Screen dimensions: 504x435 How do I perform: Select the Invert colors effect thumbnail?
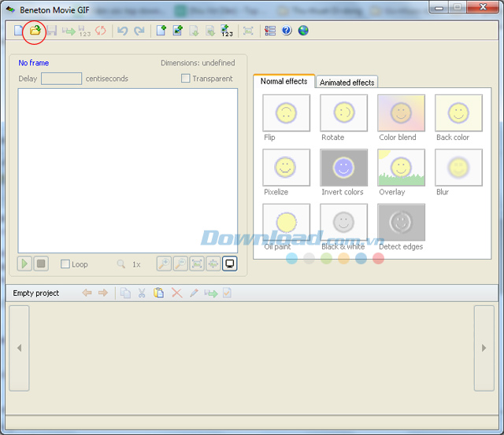(x=343, y=168)
